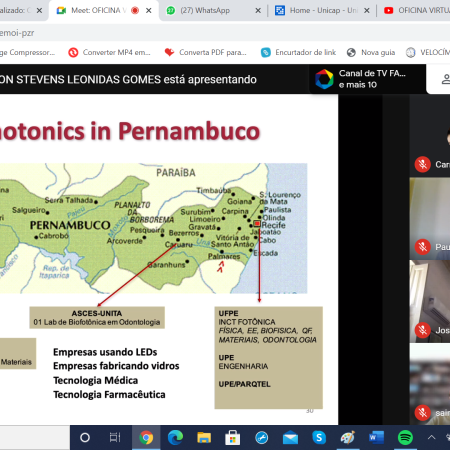Open the (27) WhatsApp tab
Screen dimensions: 450x450
click(x=213, y=11)
